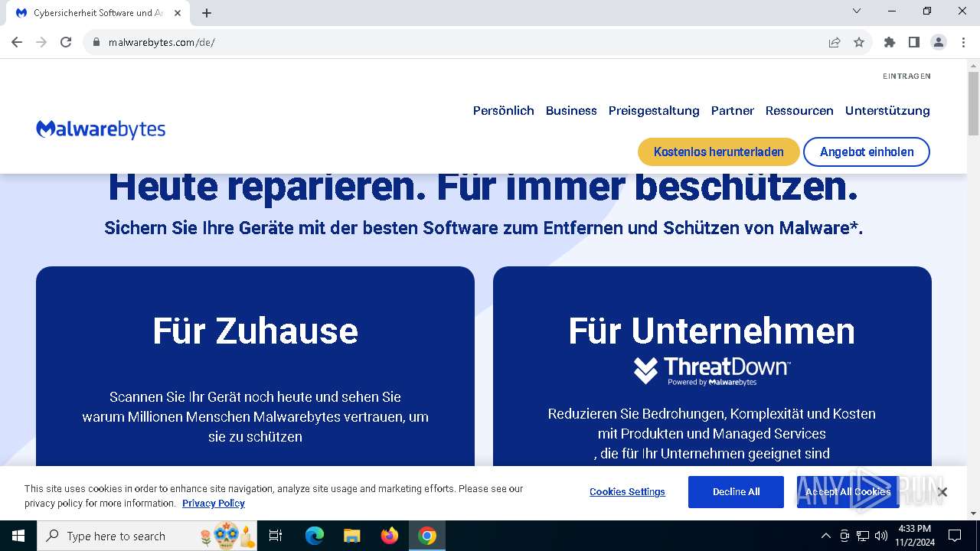
Task: Click the scrollbar down arrow
Action: coord(973,514)
